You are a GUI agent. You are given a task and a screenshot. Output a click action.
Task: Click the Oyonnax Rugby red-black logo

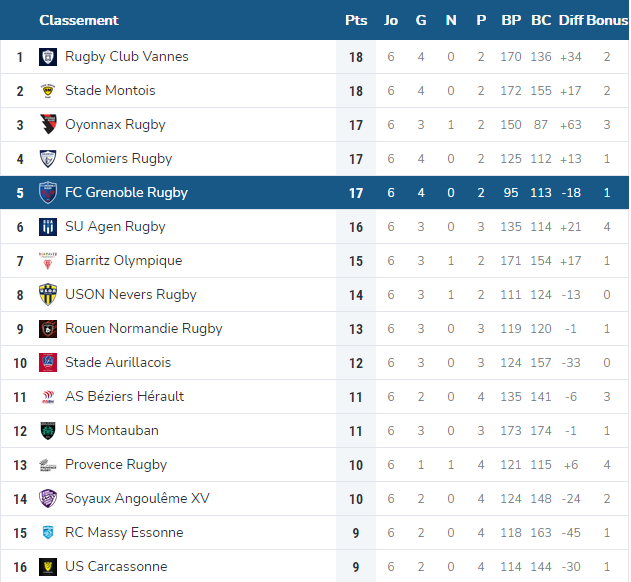pyautogui.click(x=47, y=124)
